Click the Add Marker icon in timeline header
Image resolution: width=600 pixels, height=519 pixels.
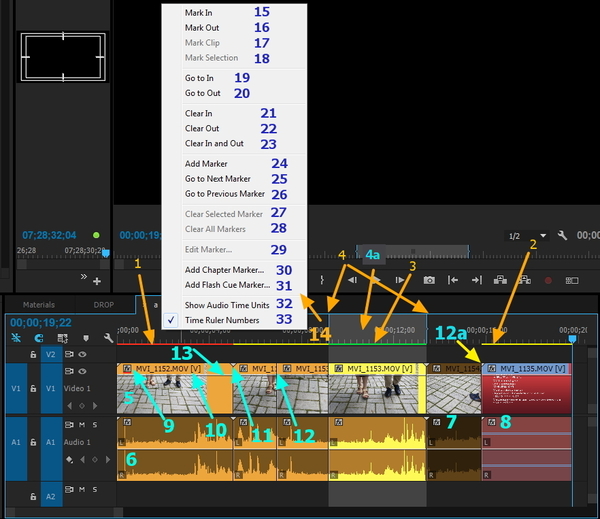click(87, 339)
